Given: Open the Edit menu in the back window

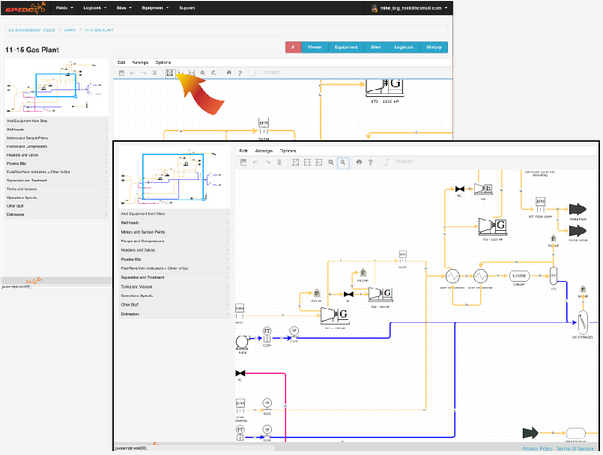Looking at the screenshot, I should click(121, 62).
